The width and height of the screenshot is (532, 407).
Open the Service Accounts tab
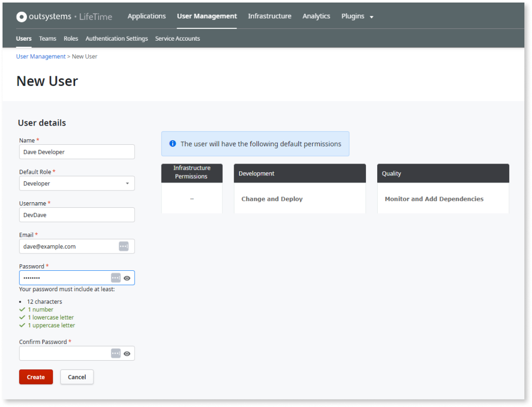pos(177,38)
